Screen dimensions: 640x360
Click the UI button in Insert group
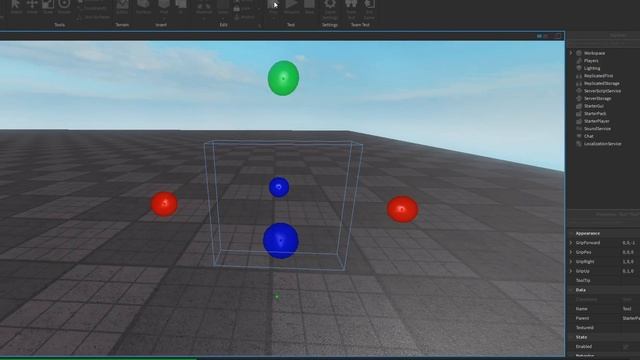pyautogui.click(x=181, y=7)
